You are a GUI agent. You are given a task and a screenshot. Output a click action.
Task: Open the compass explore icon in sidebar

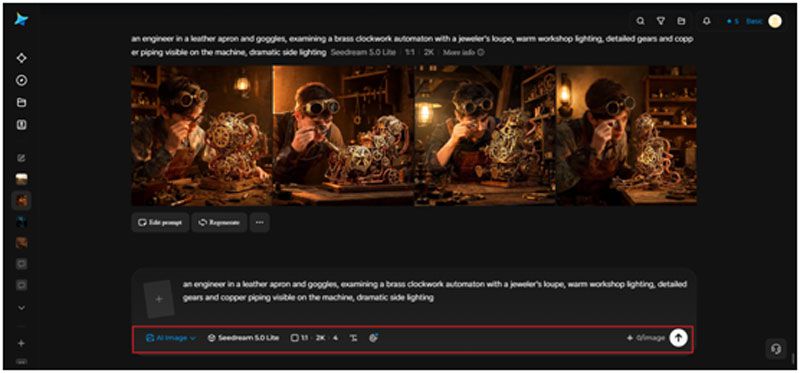point(21,80)
